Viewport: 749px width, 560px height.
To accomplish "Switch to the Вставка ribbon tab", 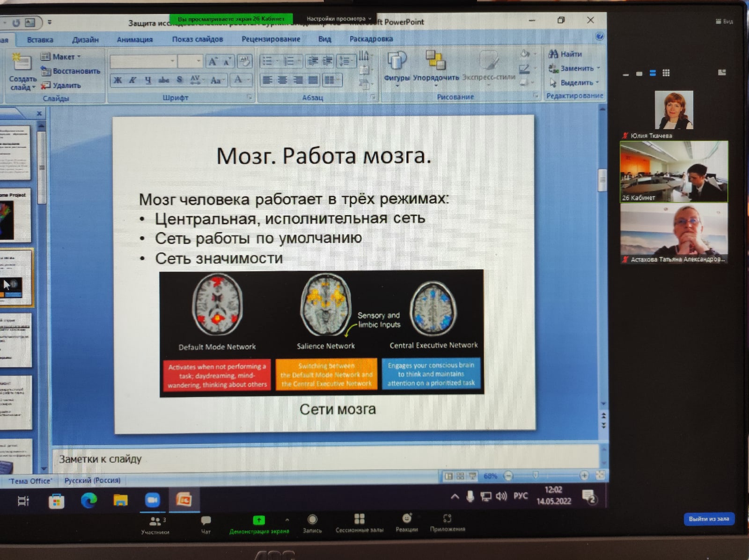I will coord(40,40).
